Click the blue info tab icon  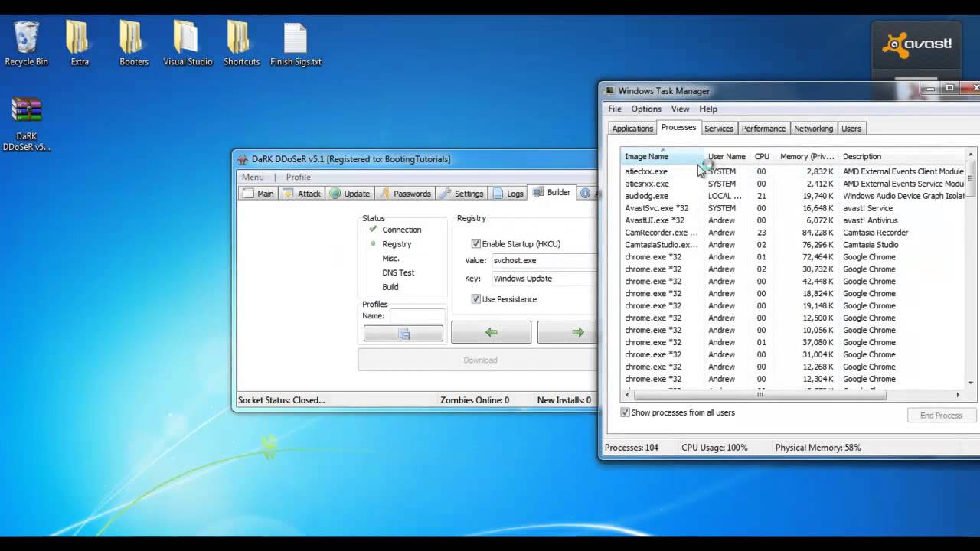[586, 193]
